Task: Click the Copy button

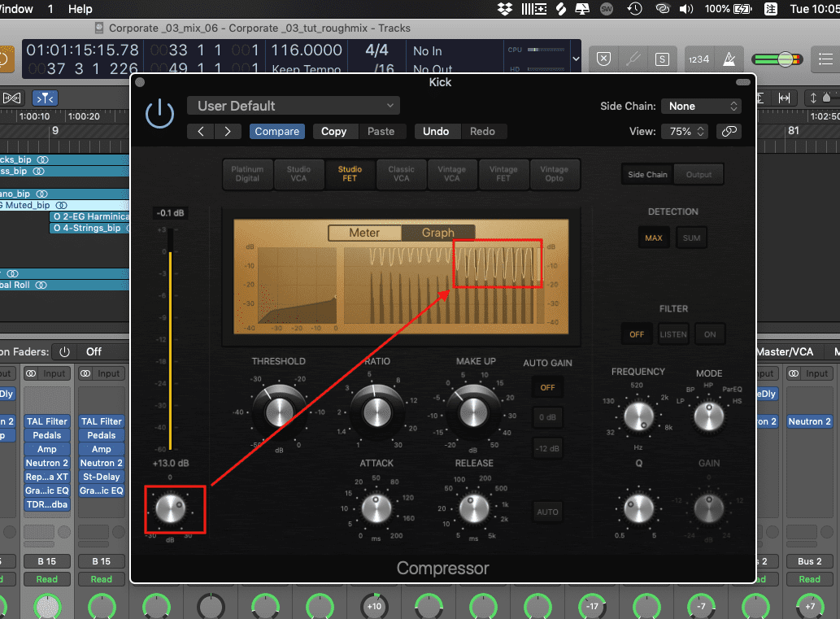Action: [x=333, y=131]
